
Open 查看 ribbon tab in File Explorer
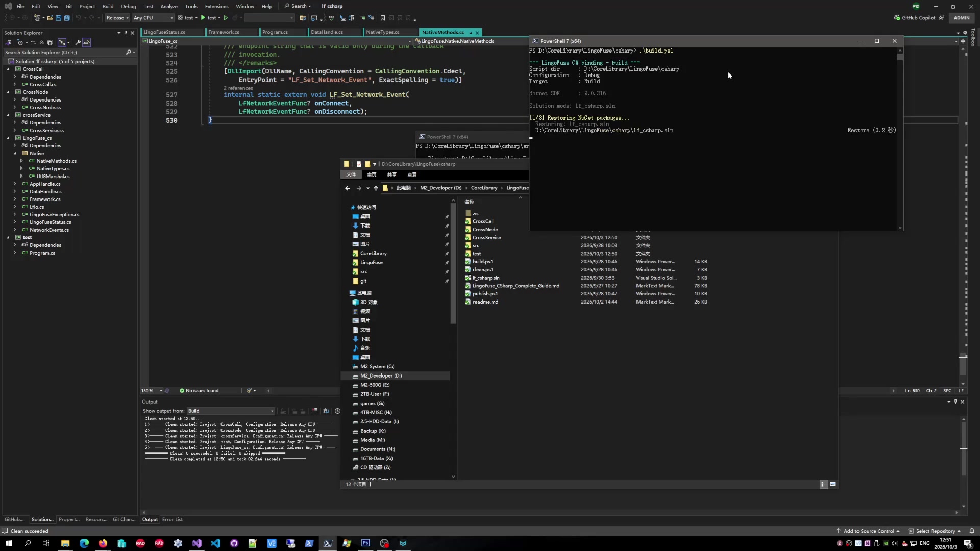tap(412, 175)
